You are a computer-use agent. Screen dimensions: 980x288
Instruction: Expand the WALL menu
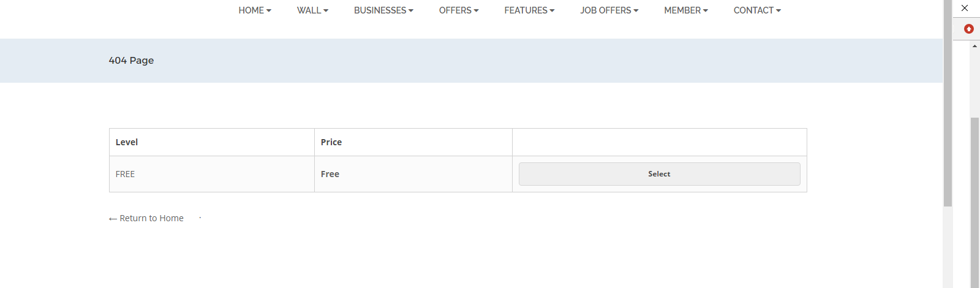[x=312, y=10]
